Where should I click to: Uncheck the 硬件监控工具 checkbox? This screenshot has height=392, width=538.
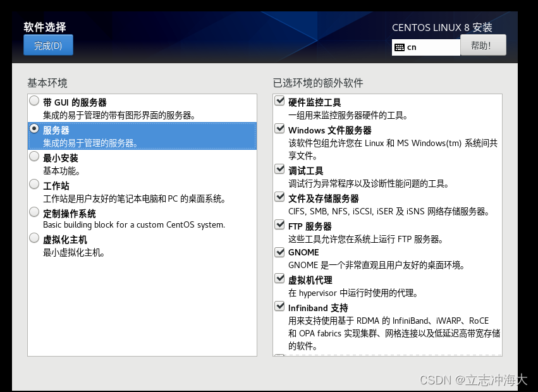point(279,101)
